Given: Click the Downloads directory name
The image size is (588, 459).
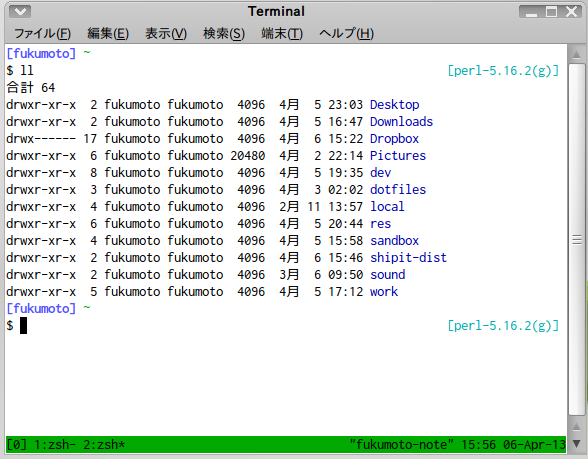Looking at the screenshot, I should [401, 122].
